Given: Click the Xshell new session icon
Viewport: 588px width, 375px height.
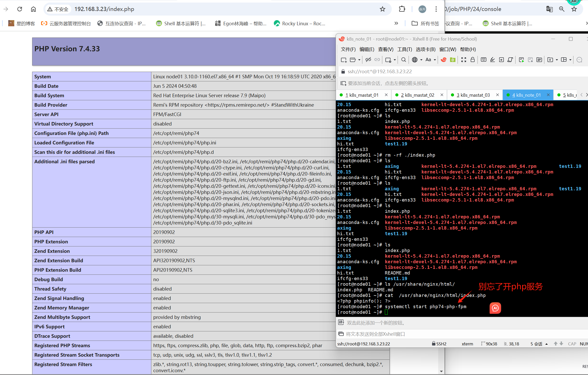Looking at the screenshot, I should 344,60.
